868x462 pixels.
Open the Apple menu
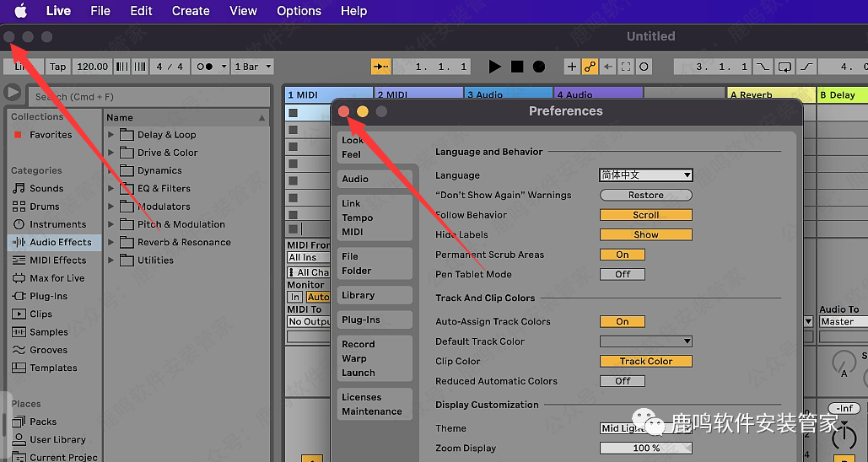click(20, 10)
